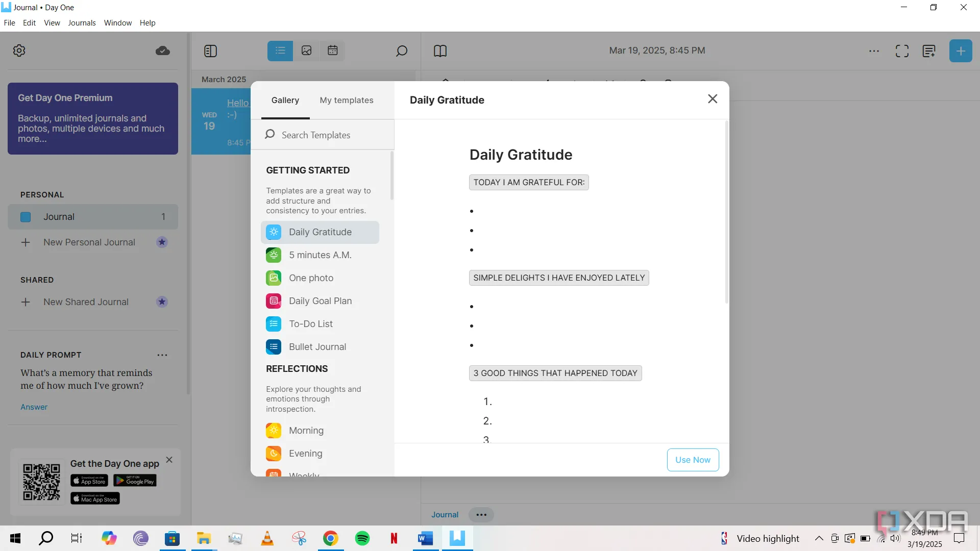This screenshot has height=551, width=980.
Task: Open the File menu
Action: pos(9,23)
